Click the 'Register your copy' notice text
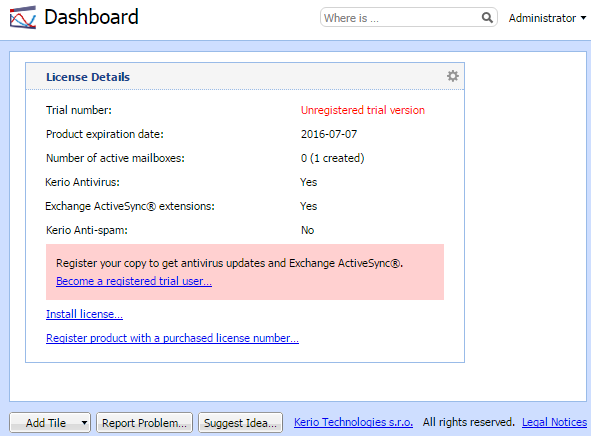This screenshot has height=436, width=591. point(230,263)
